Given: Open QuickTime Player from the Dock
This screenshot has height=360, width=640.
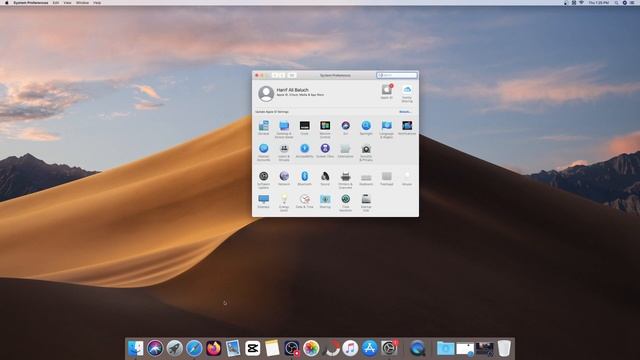Looking at the screenshot, I should pyautogui.click(x=417, y=348).
